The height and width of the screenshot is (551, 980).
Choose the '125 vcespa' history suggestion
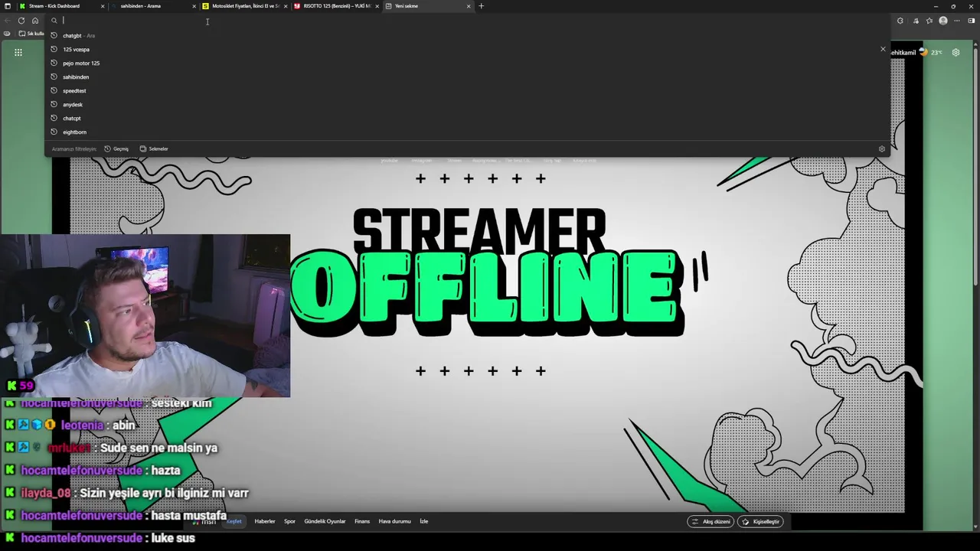(x=467, y=49)
